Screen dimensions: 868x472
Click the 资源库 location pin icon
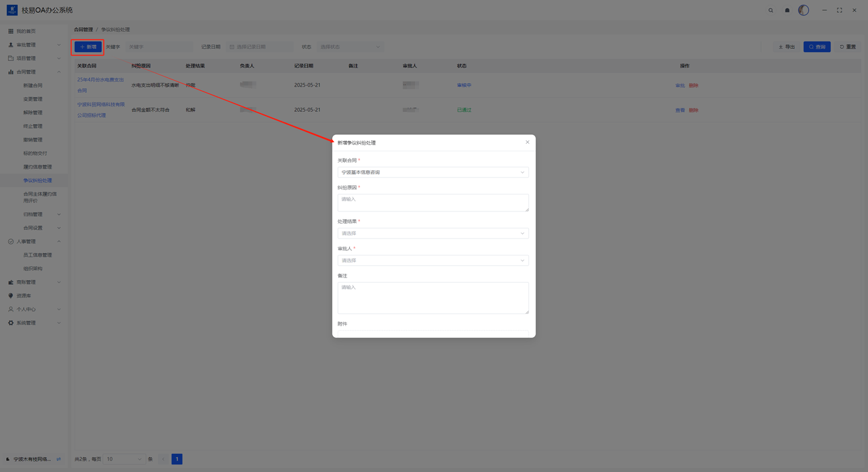tap(11, 296)
